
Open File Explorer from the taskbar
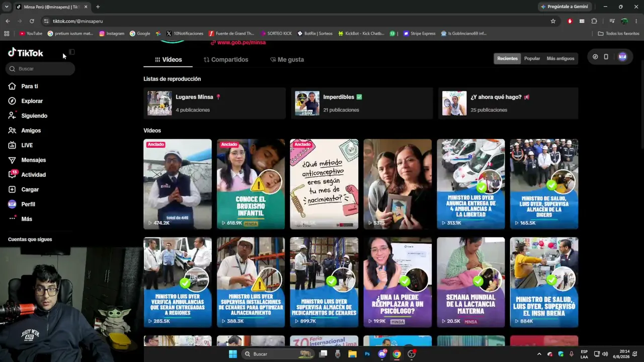point(352,354)
